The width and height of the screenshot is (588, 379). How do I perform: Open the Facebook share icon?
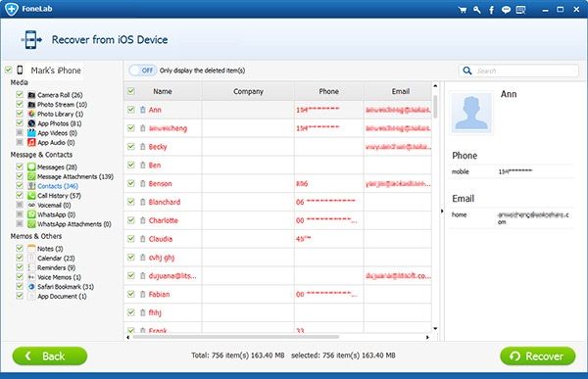491,10
